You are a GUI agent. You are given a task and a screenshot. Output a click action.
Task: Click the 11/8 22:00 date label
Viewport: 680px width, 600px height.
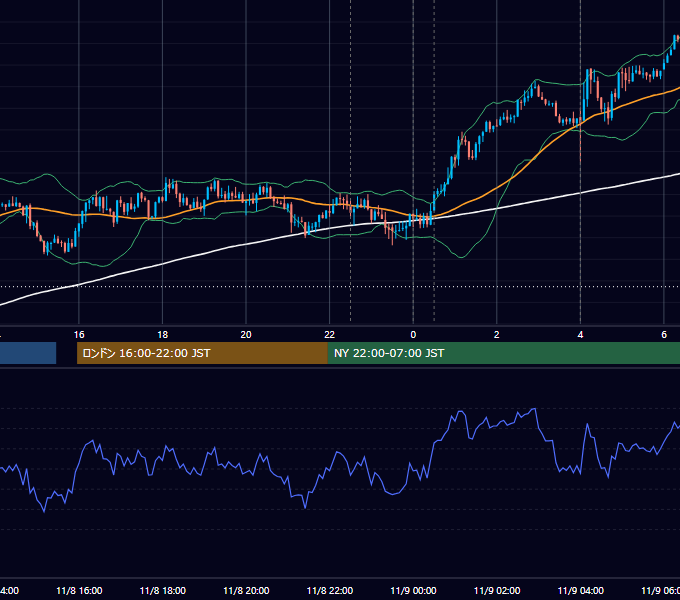(x=330, y=591)
